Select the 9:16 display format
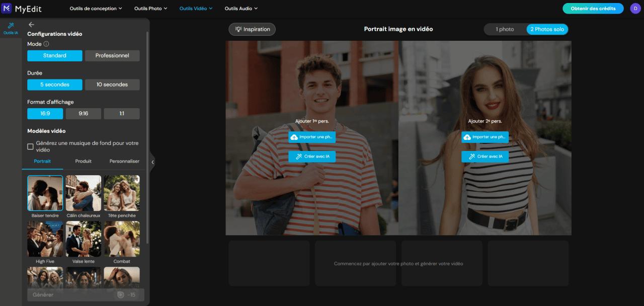Image resolution: width=644 pixels, height=306 pixels. click(84, 114)
